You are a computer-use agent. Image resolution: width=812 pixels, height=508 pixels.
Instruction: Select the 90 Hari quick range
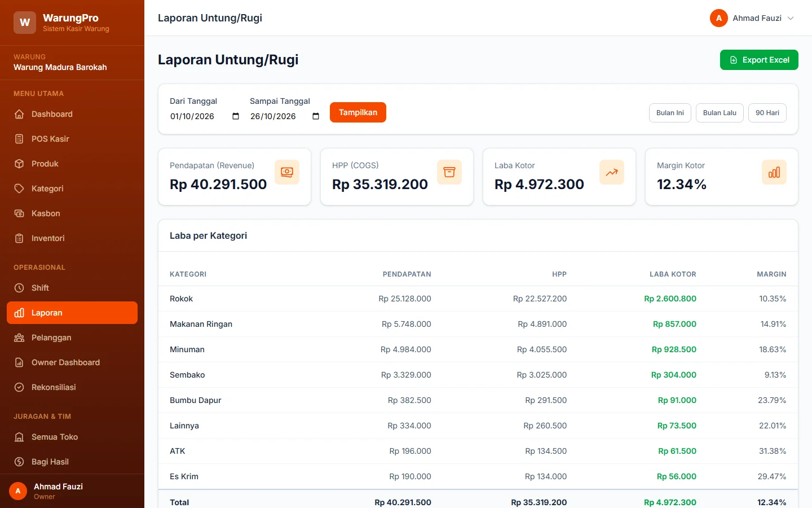(x=767, y=113)
